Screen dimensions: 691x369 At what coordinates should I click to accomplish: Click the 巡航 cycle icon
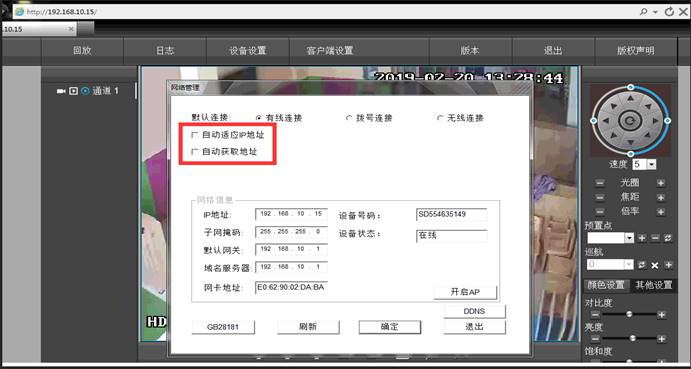pyautogui.click(x=642, y=265)
